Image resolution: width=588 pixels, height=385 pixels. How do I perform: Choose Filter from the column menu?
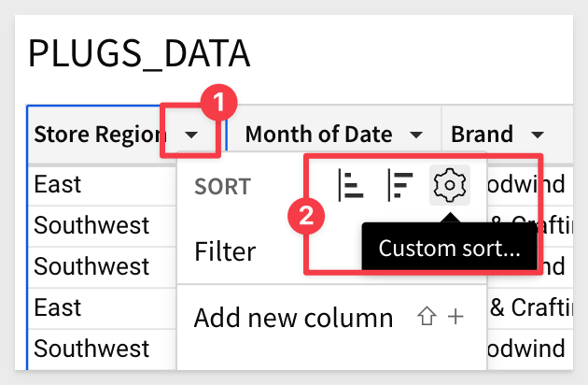click(225, 251)
